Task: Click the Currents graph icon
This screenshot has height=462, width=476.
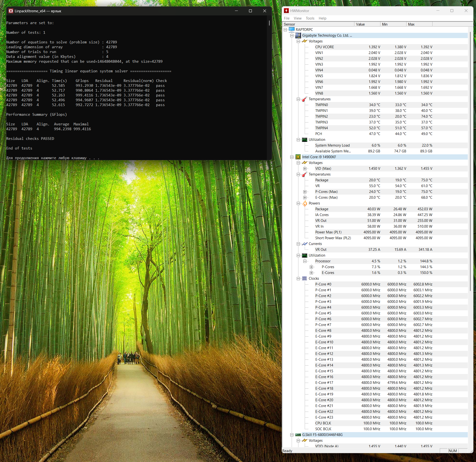Action: coord(304,244)
